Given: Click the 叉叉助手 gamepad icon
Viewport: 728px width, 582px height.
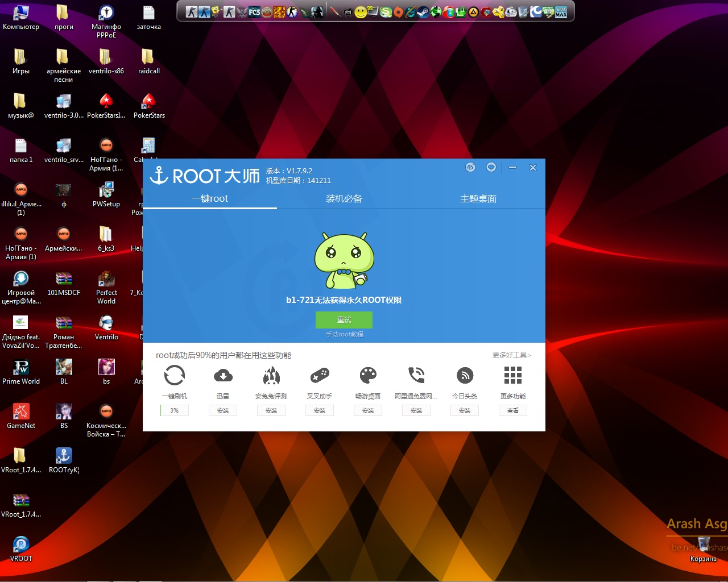Looking at the screenshot, I should click(x=320, y=376).
